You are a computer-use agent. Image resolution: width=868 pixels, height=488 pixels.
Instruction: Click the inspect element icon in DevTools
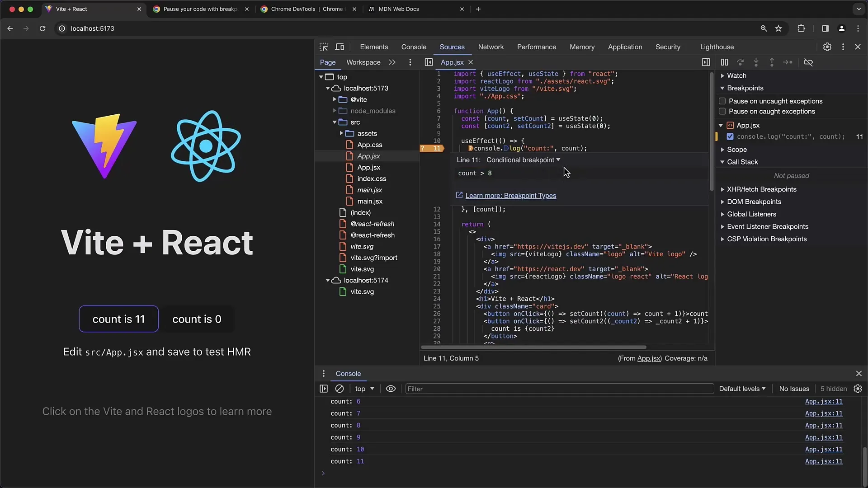(x=324, y=47)
